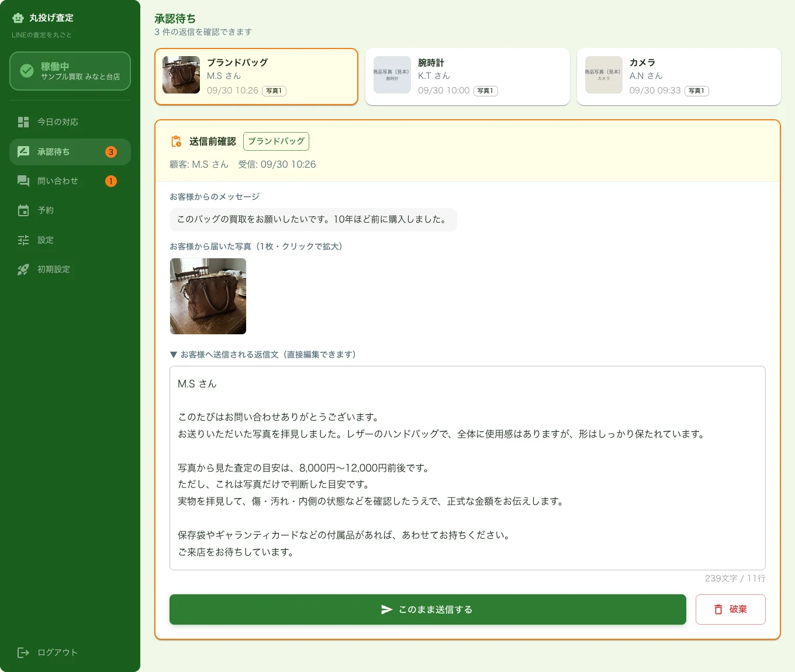Click the paper plane icon on send button
The width and height of the screenshot is (795, 672).
pos(386,609)
